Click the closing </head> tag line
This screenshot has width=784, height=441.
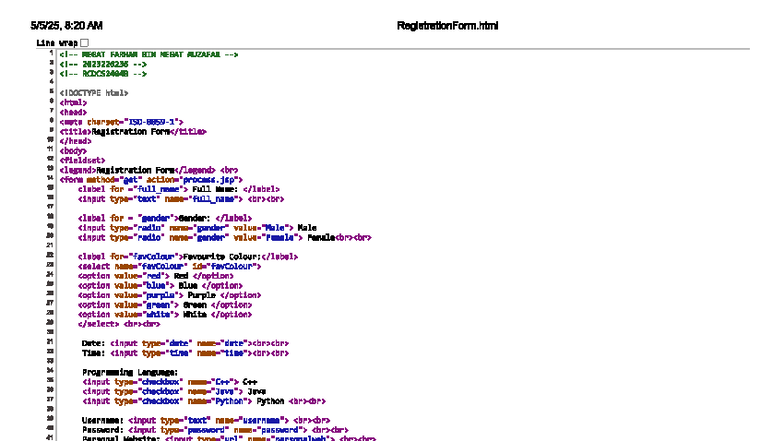[x=76, y=141]
